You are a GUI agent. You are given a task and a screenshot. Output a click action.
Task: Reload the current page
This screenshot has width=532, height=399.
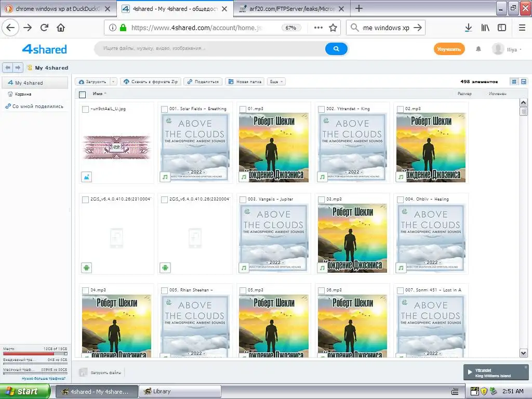(45, 28)
